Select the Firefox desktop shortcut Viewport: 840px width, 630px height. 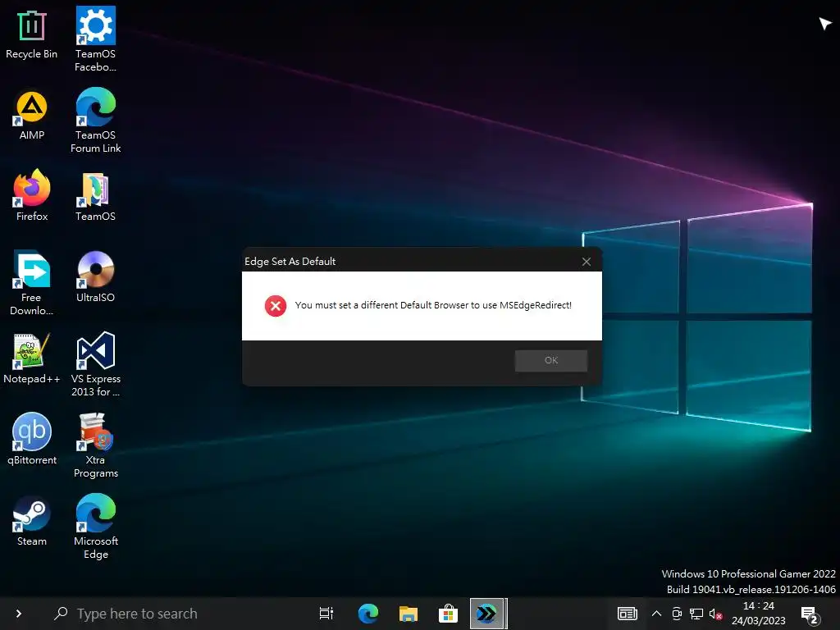[x=32, y=195]
